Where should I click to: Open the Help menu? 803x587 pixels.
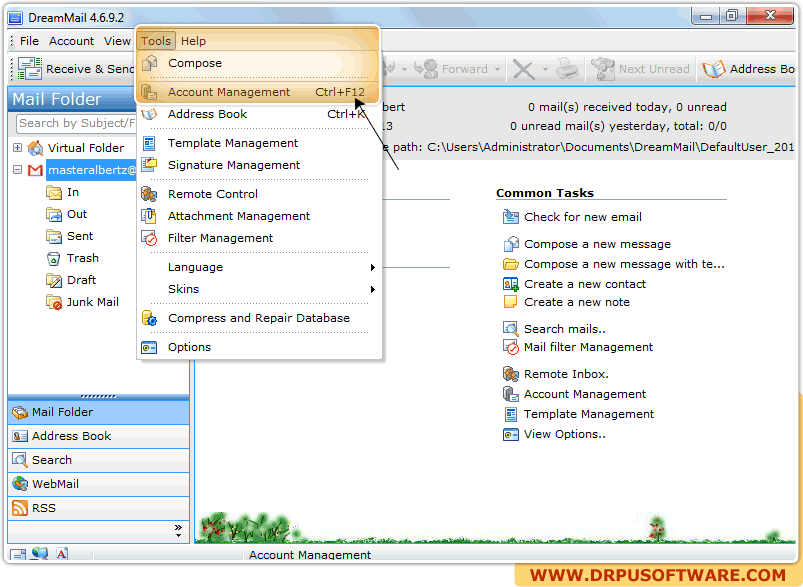click(193, 41)
